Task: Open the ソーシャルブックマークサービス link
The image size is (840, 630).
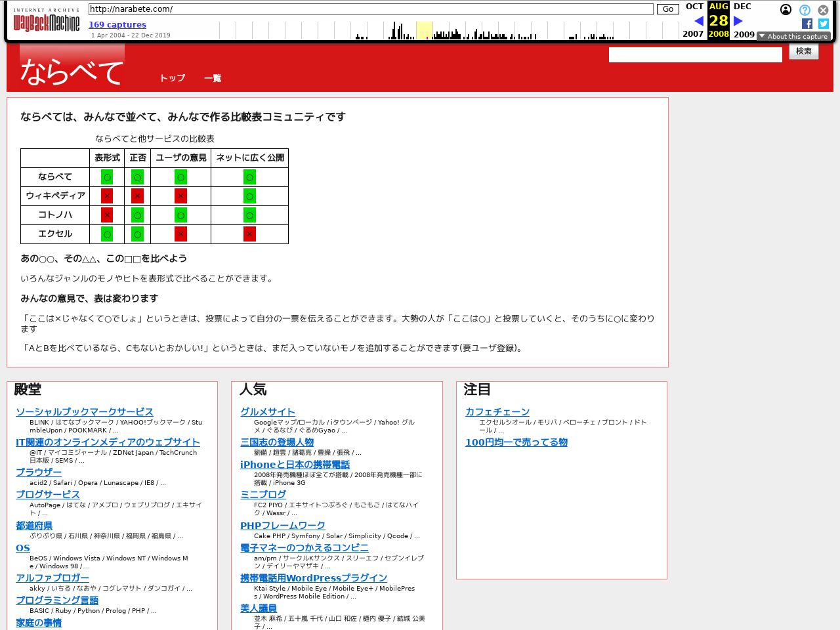Action: [x=85, y=412]
